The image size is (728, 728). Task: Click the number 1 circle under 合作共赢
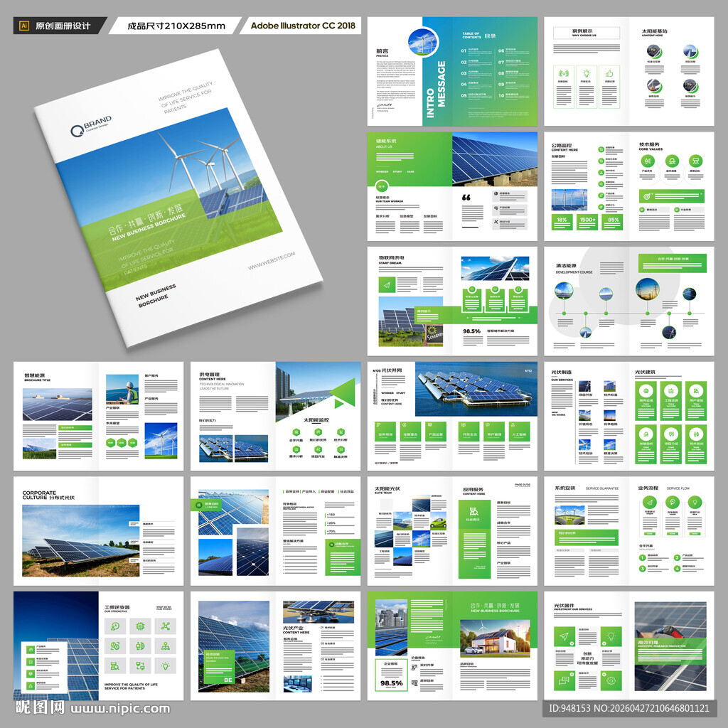coord(642,557)
